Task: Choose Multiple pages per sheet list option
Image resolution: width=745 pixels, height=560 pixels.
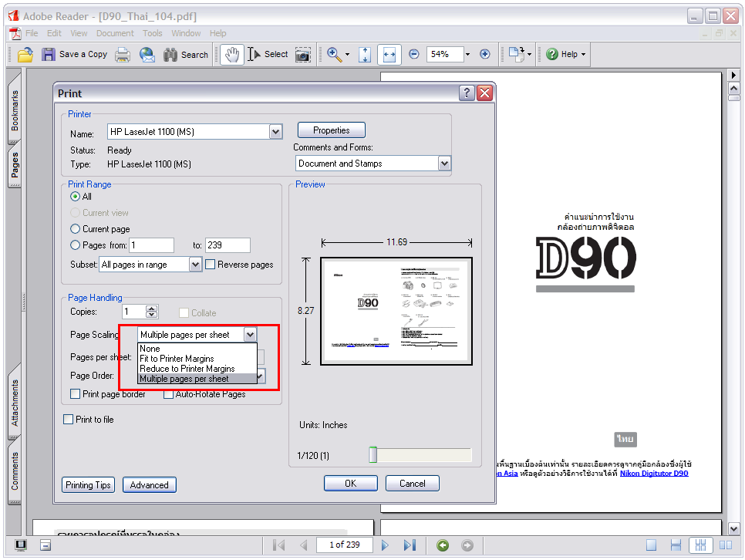Action: pyautogui.click(x=197, y=379)
